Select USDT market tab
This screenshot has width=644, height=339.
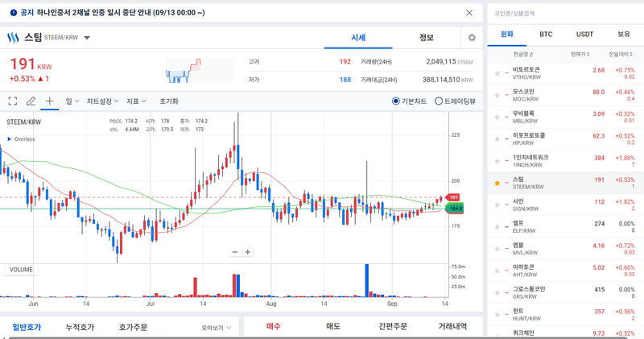(x=584, y=35)
